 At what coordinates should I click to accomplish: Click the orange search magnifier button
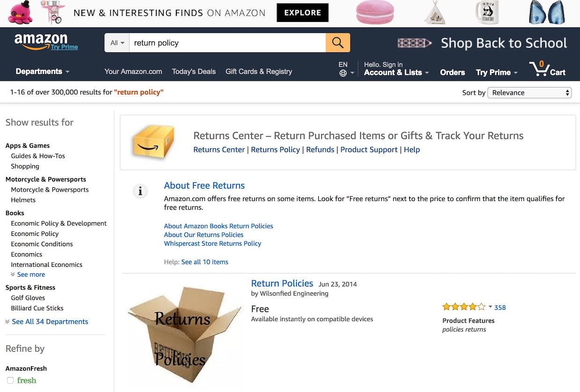coord(338,43)
